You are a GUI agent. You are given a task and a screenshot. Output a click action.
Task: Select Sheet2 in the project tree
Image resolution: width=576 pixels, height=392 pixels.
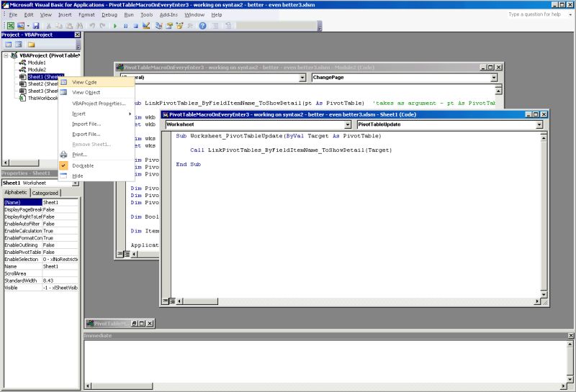(42, 83)
